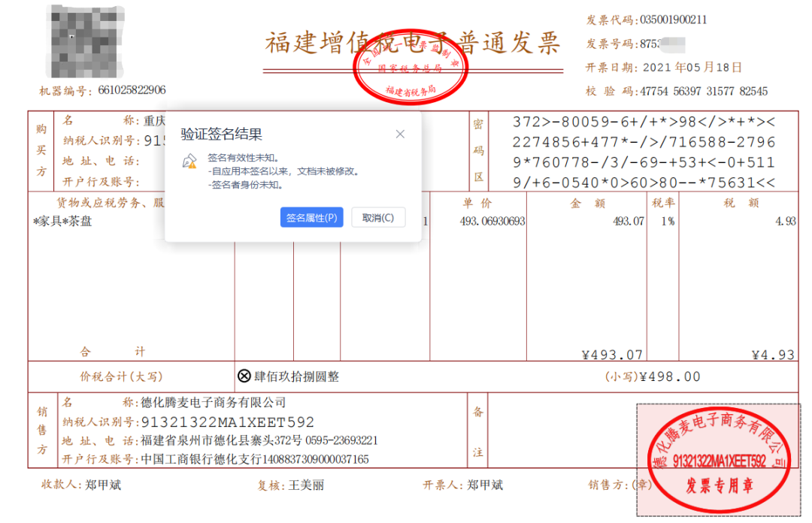Click seller name 德化腾麦电子商务有限公司
The height and width of the screenshot is (523, 812).
(x=214, y=402)
